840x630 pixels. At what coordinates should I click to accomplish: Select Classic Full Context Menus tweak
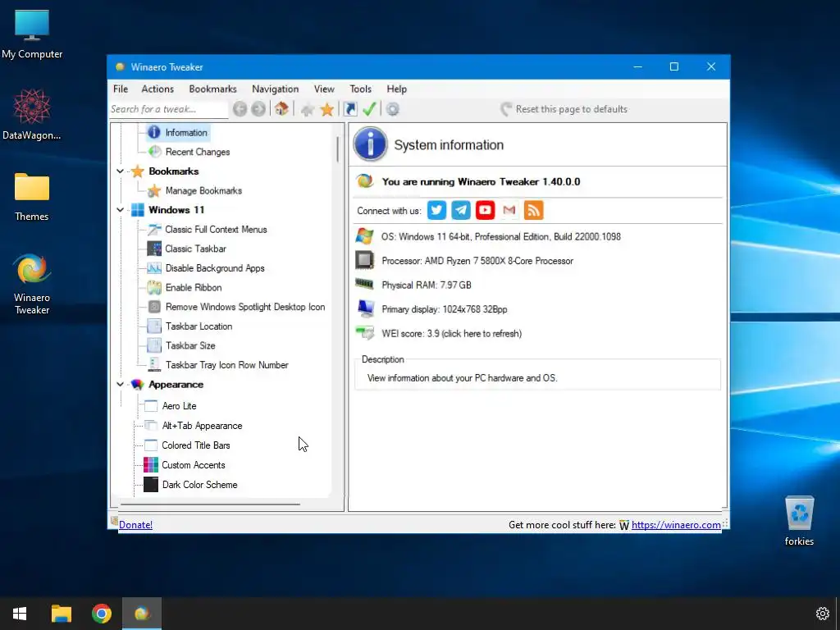(x=208, y=230)
